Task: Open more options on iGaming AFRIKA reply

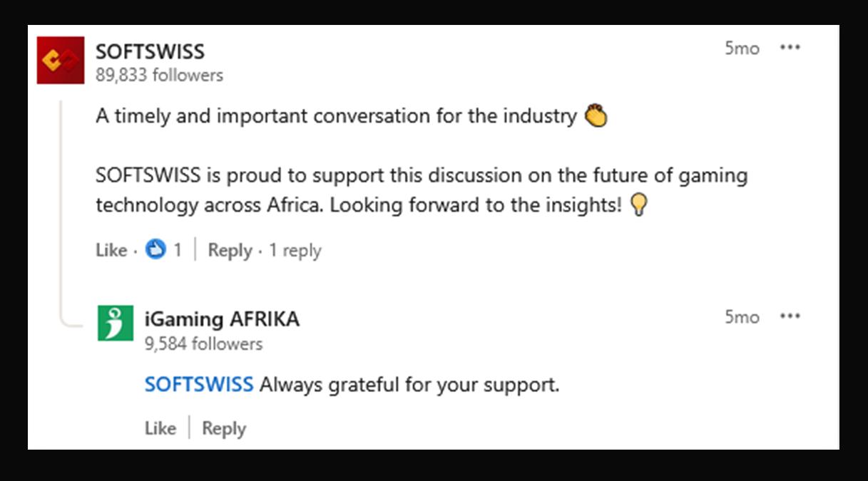Action: point(790,316)
